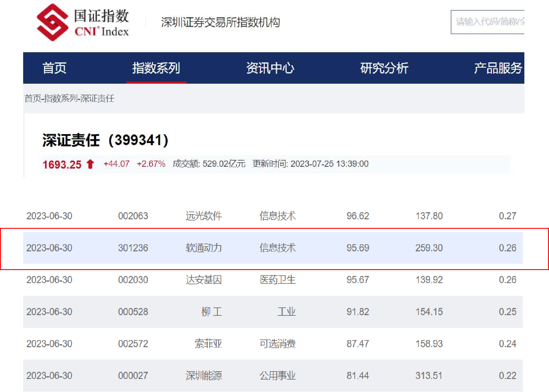Click the red upward arrow beside 1693.25
The width and height of the screenshot is (549, 392).
coord(90,164)
